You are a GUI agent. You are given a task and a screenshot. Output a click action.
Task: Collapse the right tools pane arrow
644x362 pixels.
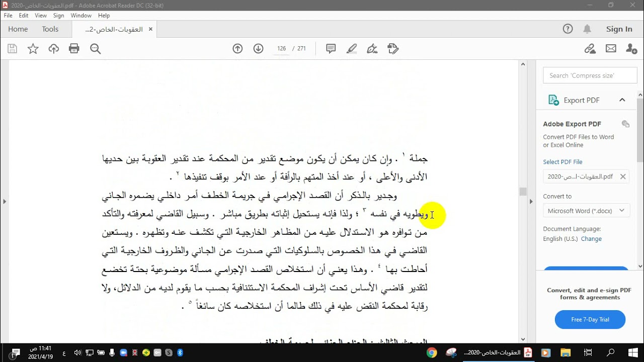(x=531, y=202)
